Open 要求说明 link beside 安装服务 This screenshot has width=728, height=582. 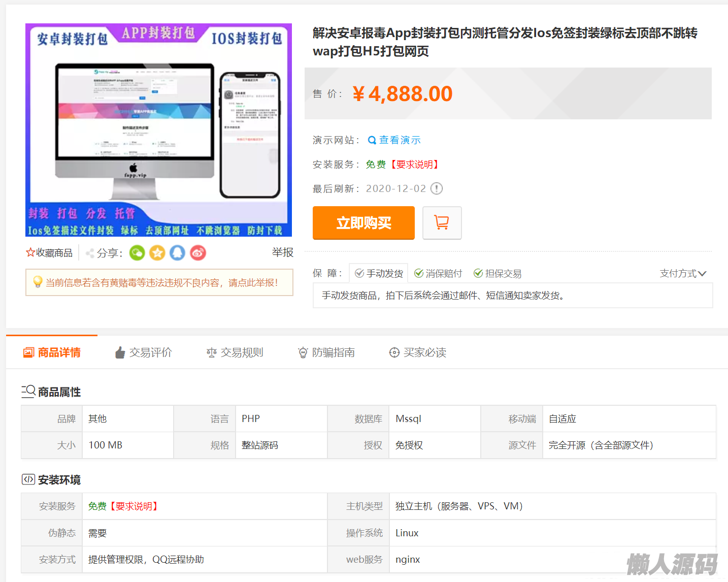coord(414,165)
